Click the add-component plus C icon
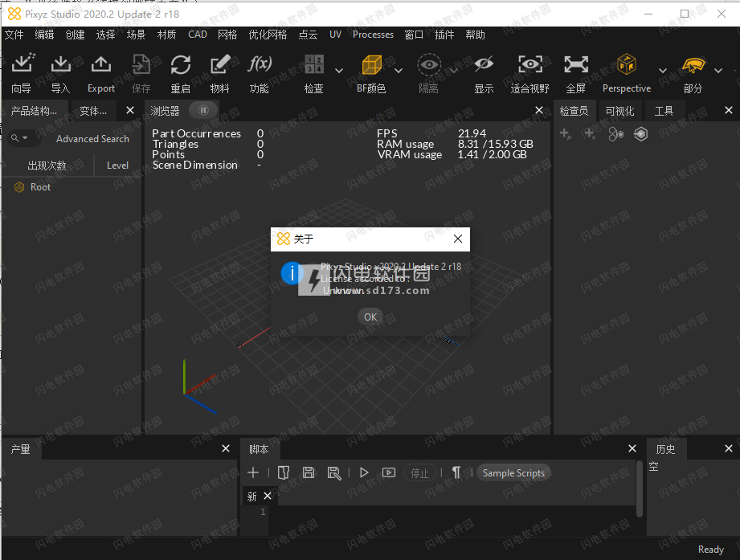The height and width of the screenshot is (560, 740). click(590, 134)
